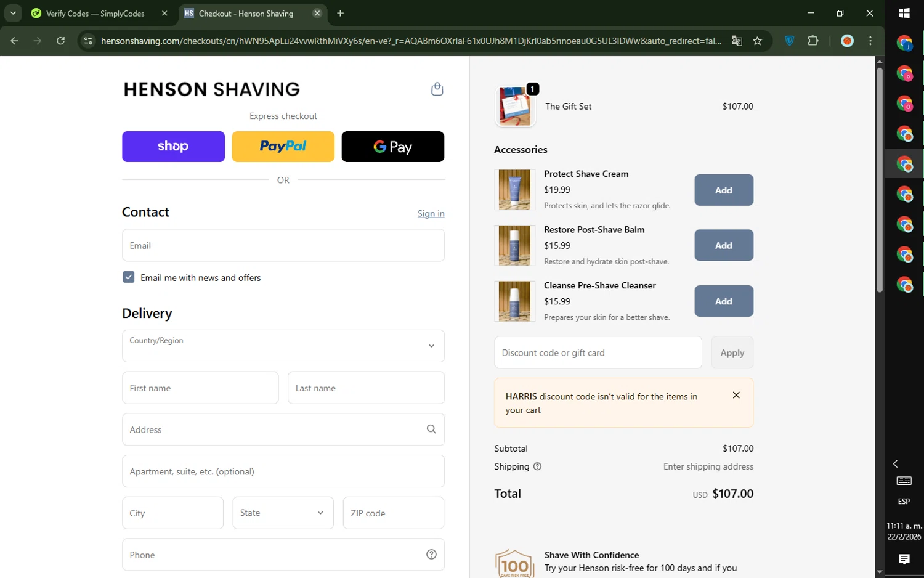
Task: Open the tab search dropdown arrow
Action: (13, 13)
